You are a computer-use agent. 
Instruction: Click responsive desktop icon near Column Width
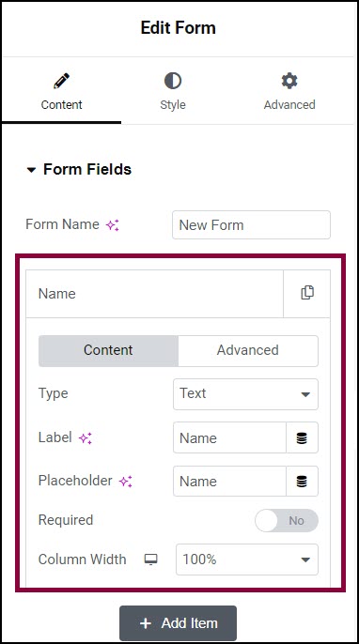coord(151,560)
